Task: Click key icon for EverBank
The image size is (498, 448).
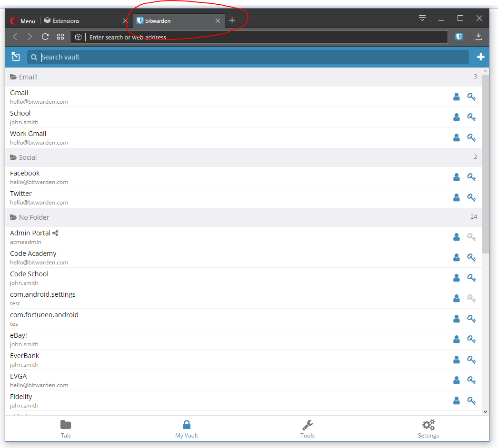Action: coord(471,360)
